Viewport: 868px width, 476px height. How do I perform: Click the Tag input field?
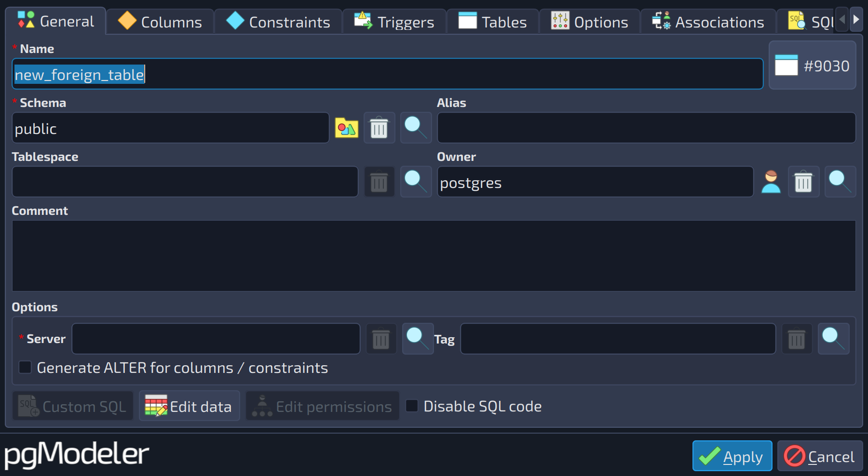[x=618, y=339]
